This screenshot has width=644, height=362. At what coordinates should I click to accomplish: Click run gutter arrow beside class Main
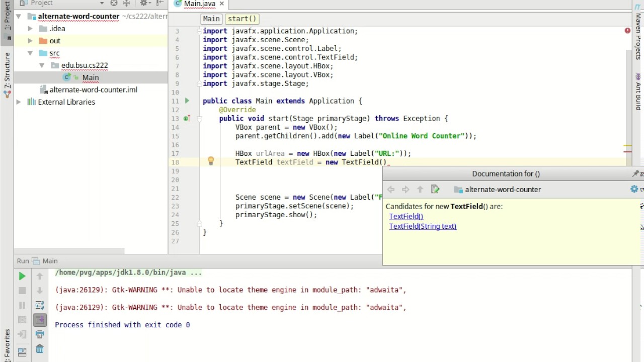[187, 101]
